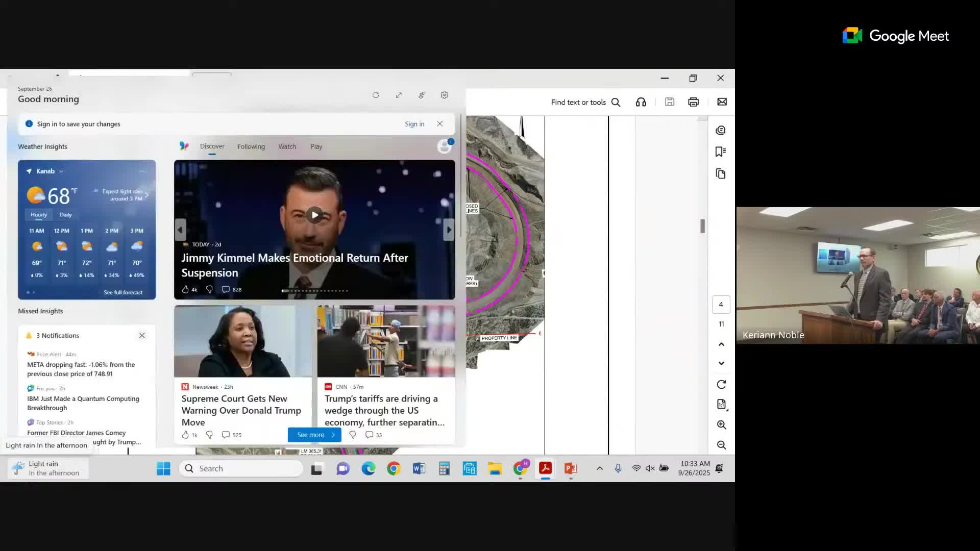This screenshot has width=980, height=551.
Task: Click the print icon in Acrobat toolbar
Action: click(693, 102)
